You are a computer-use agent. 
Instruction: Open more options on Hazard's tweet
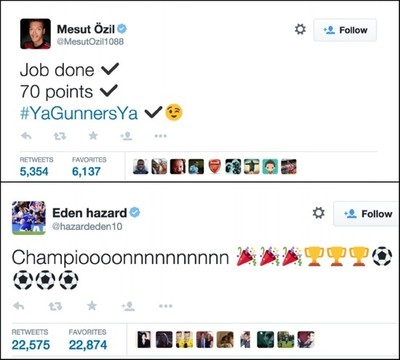pyautogui.click(x=166, y=306)
